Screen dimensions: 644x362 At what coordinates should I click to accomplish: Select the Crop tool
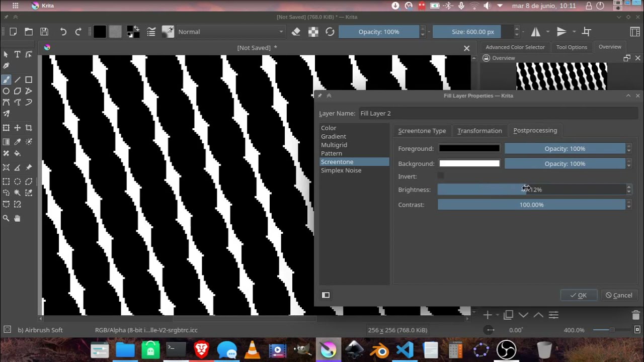tap(29, 128)
